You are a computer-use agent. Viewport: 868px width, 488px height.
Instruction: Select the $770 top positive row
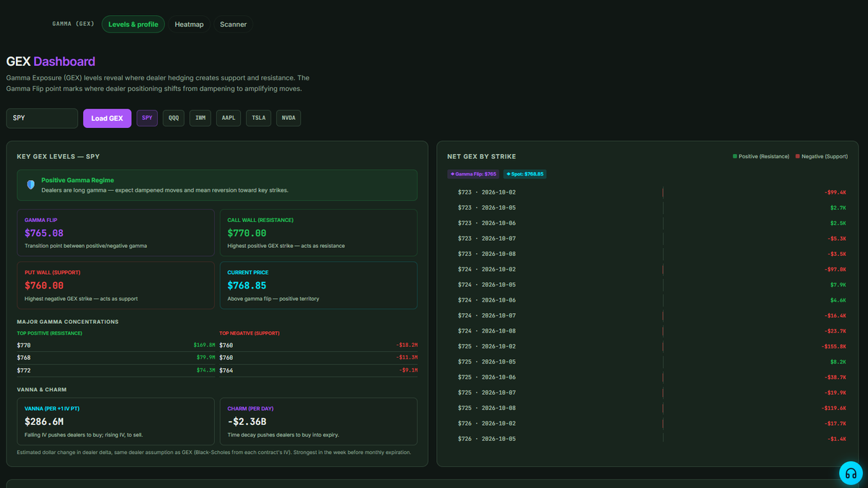(x=116, y=345)
